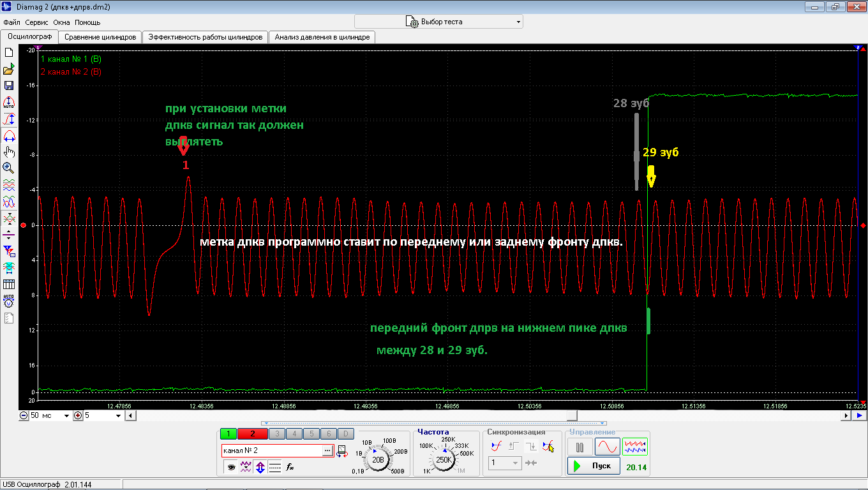Screen dimensions: 868x490
Task: Click the dashed line style icon
Action: [275, 467]
